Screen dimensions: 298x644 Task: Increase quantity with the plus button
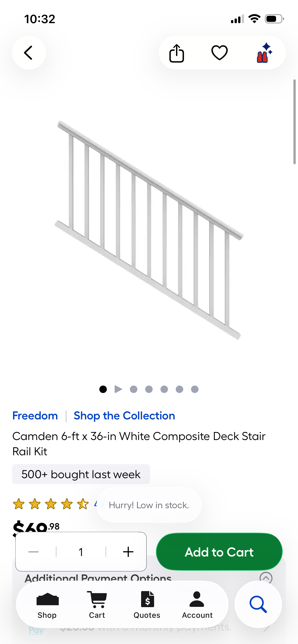click(128, 552)
